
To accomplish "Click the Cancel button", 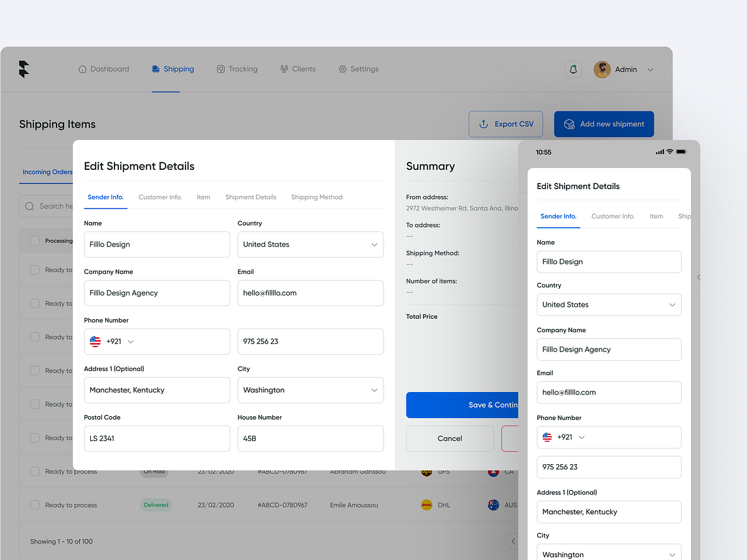I will point(449,439).
